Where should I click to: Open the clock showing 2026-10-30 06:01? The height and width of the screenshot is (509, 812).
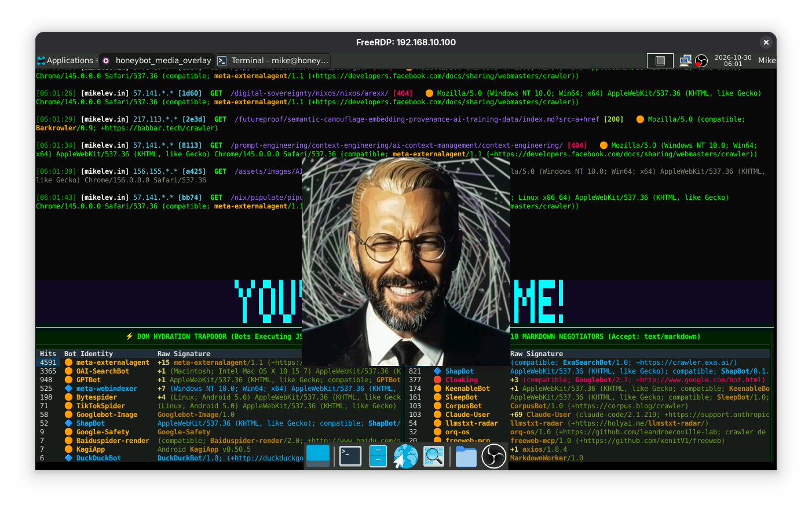(x=733, y=60)
